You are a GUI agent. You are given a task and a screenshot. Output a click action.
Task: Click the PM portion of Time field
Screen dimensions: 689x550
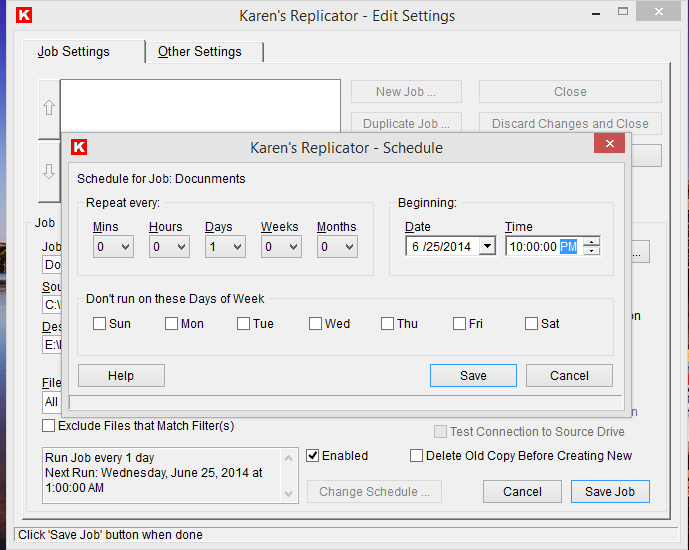pyautogui.click(x=568, y=246)
